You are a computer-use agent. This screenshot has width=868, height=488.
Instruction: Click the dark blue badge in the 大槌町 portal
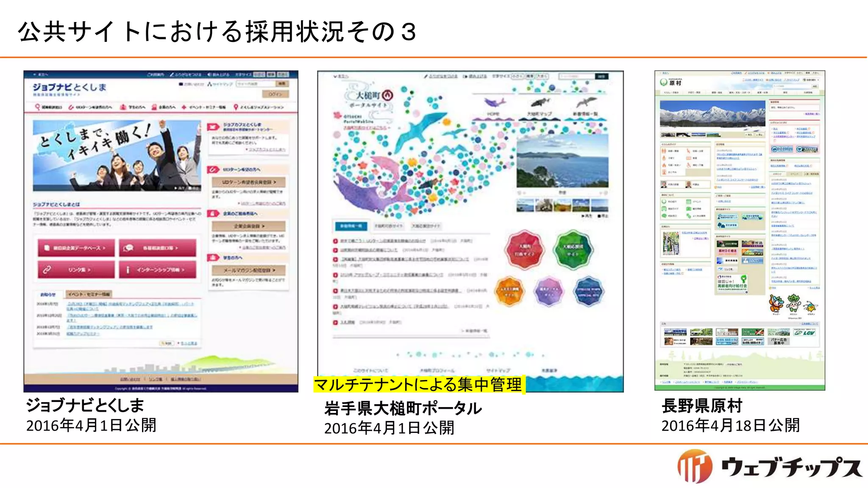(x=588, y=292)
